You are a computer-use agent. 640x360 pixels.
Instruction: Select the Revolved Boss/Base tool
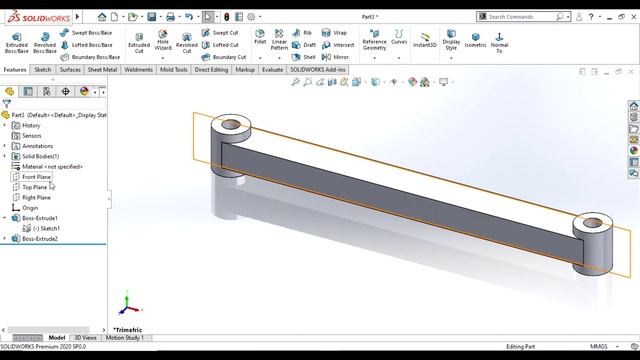pos(44,43)
